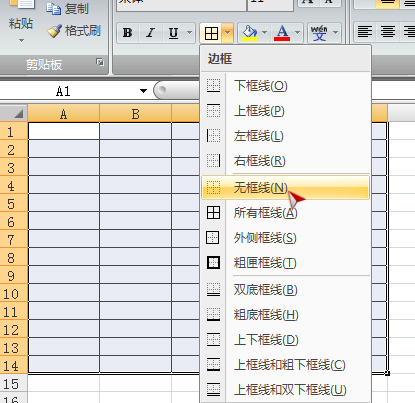Select row 2 header
The height and width of the screenshot is (403, 415).
[x=14, y=149]
